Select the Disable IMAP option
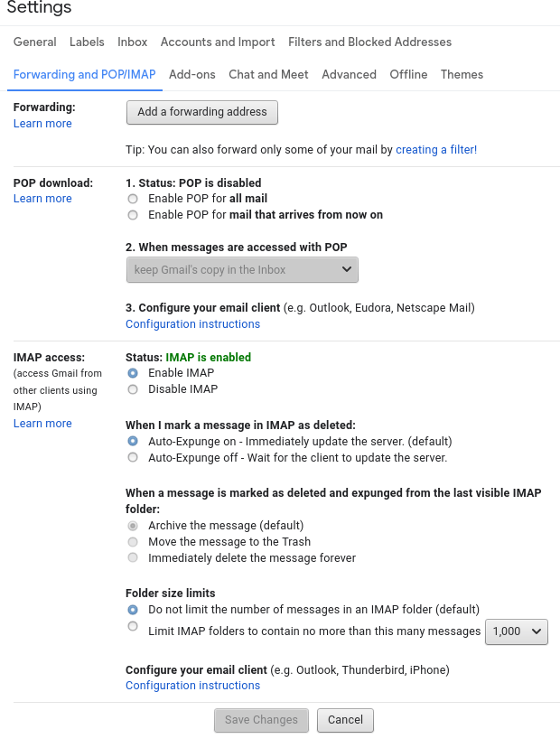560x748 pixels. (133, 389)
